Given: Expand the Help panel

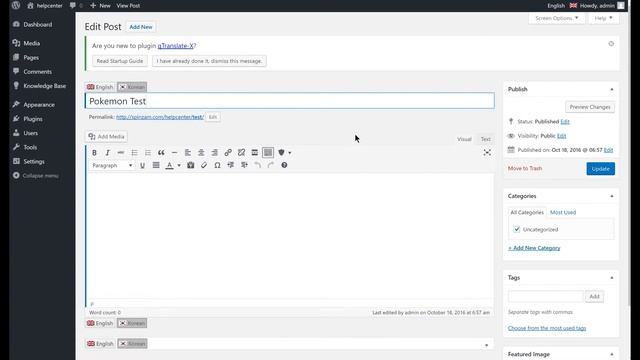Looking at the screenshot, I should tap(603, 18).
